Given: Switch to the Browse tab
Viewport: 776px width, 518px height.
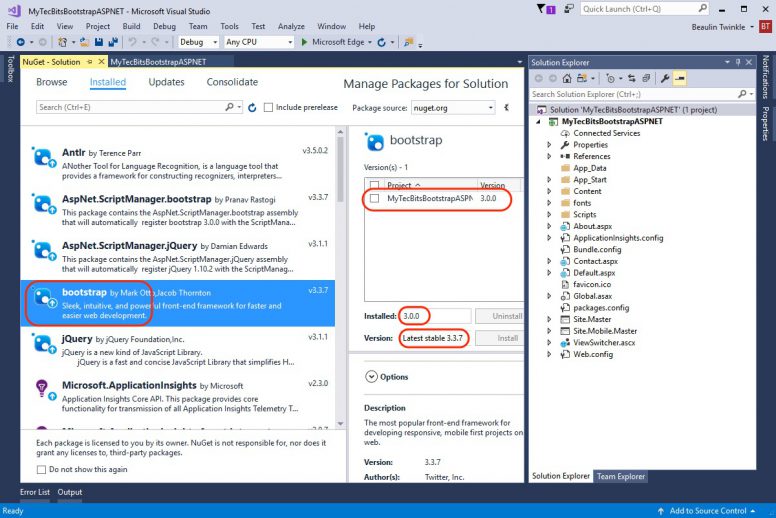Looking at the screenshot, I should pyautogui.click(x=51, y=82).
